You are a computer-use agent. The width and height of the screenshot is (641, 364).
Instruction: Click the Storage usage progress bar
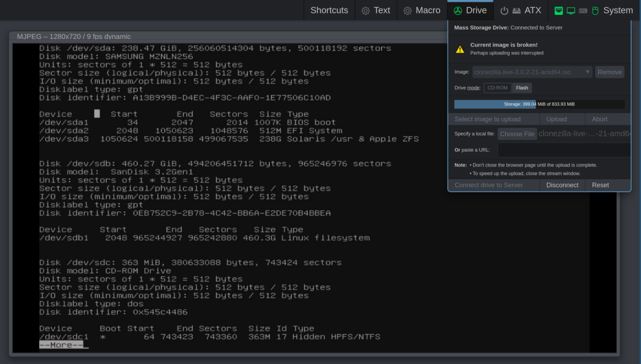point(540,104)
